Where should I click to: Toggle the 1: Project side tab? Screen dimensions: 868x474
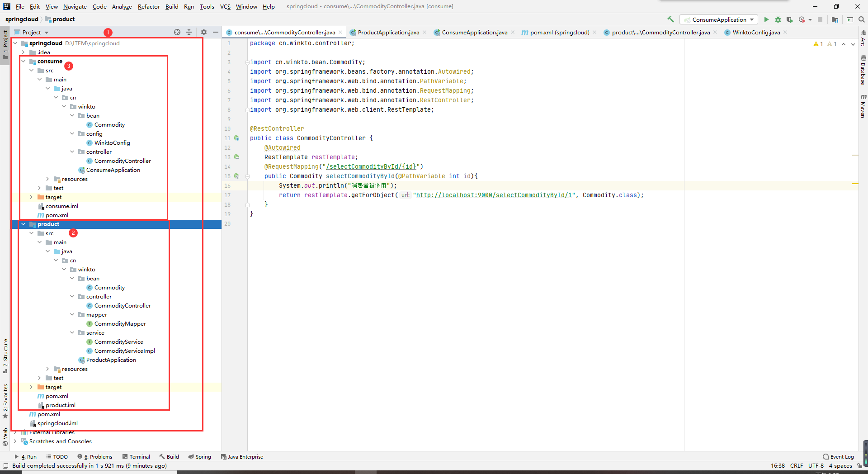(5, 45)
